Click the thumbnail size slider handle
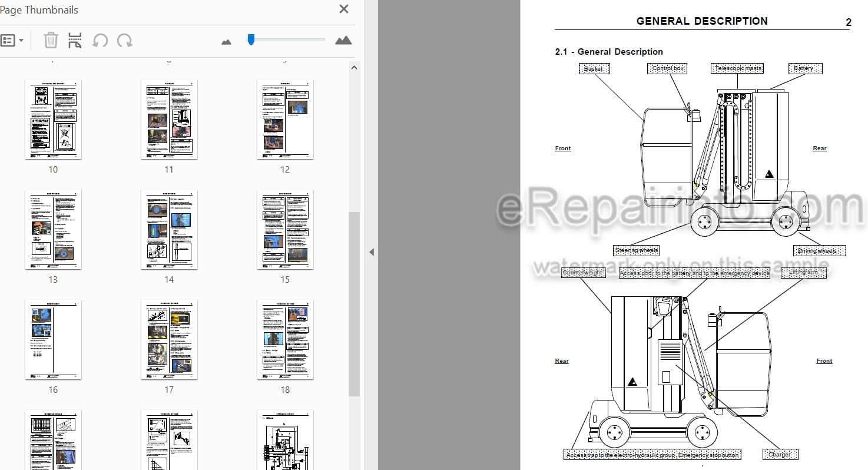The image size is (868, 470). click(251, 39)
